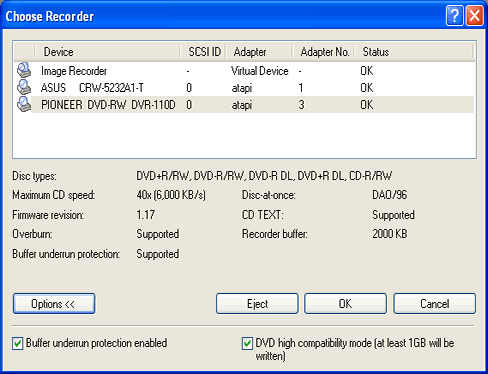Click the Cancel button
The height and width of the screenshot is (374, 488).
click(434, 304)
